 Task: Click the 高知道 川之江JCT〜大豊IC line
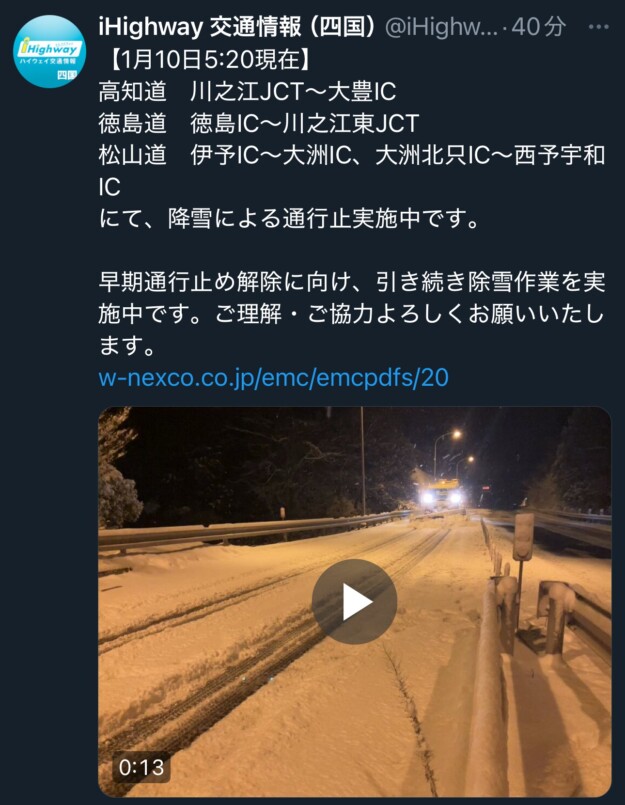click(x=247, y=92)
